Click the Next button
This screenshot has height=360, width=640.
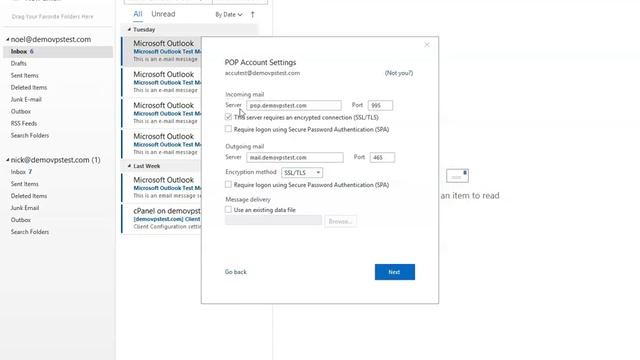[395, 272]
